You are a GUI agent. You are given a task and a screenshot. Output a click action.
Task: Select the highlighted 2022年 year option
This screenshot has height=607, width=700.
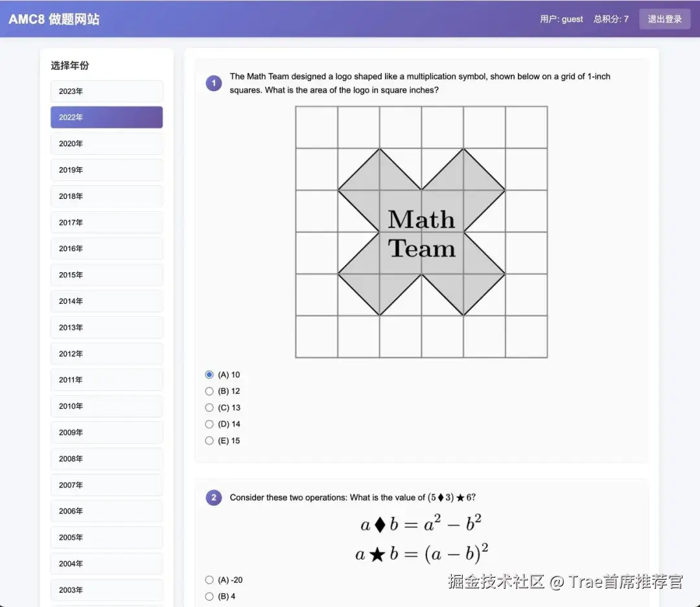click(107, 117)
